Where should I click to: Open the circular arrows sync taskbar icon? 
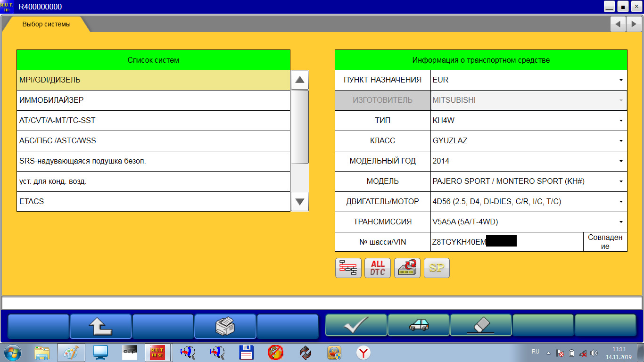pos(305,353)
